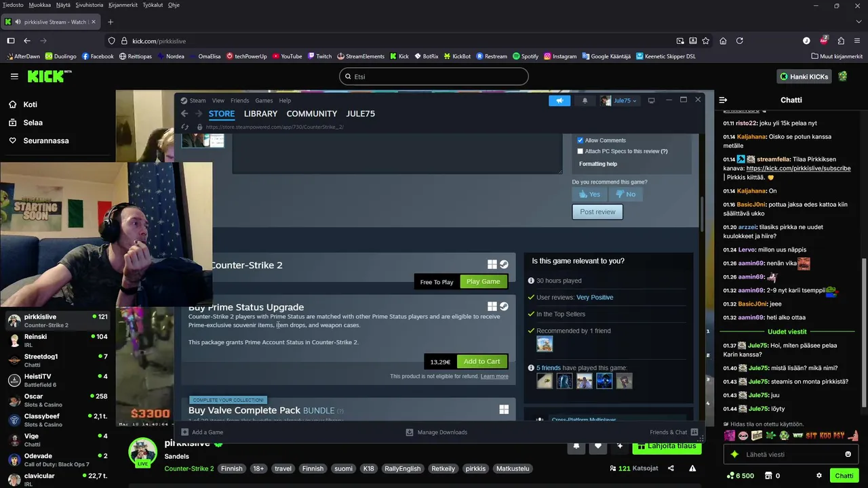
Task: Open HeistiTV channel in sidebar
Action: (x=58, y=380)
